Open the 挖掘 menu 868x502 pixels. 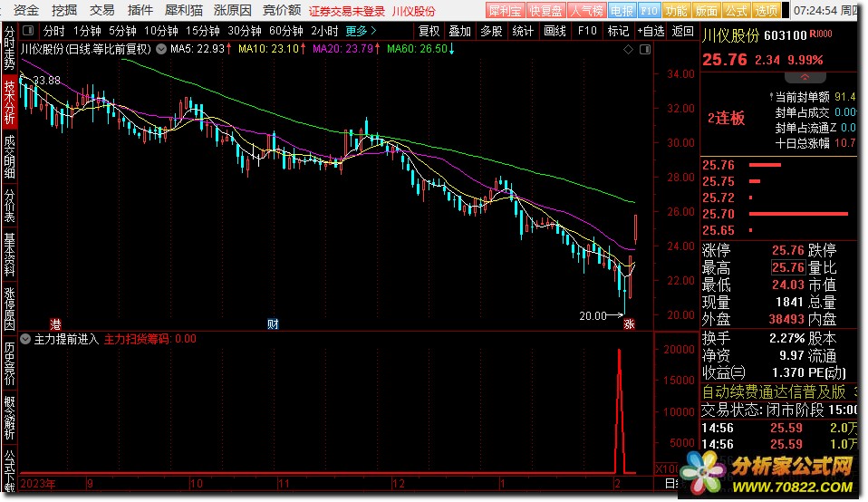[64, 10]
